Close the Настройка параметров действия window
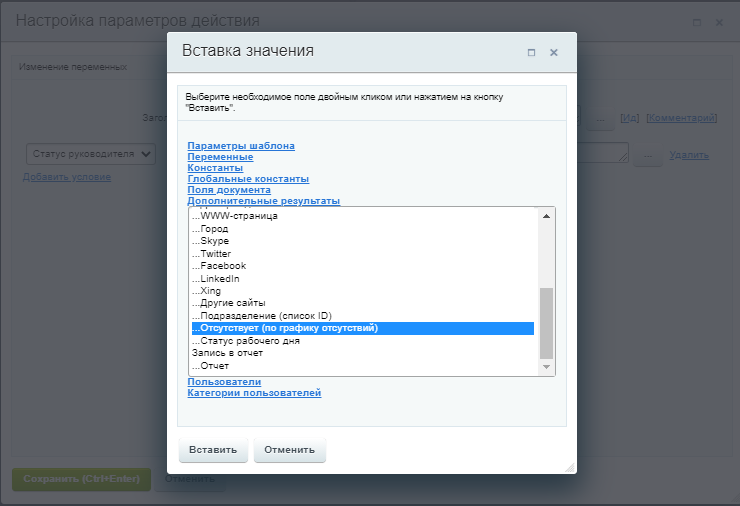The image size is (740, 506). 719,22
